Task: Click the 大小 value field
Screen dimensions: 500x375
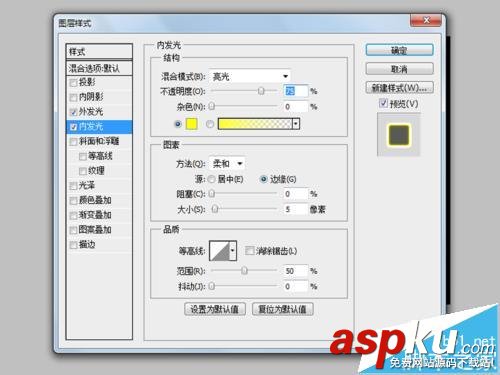Action: point(296,209)
